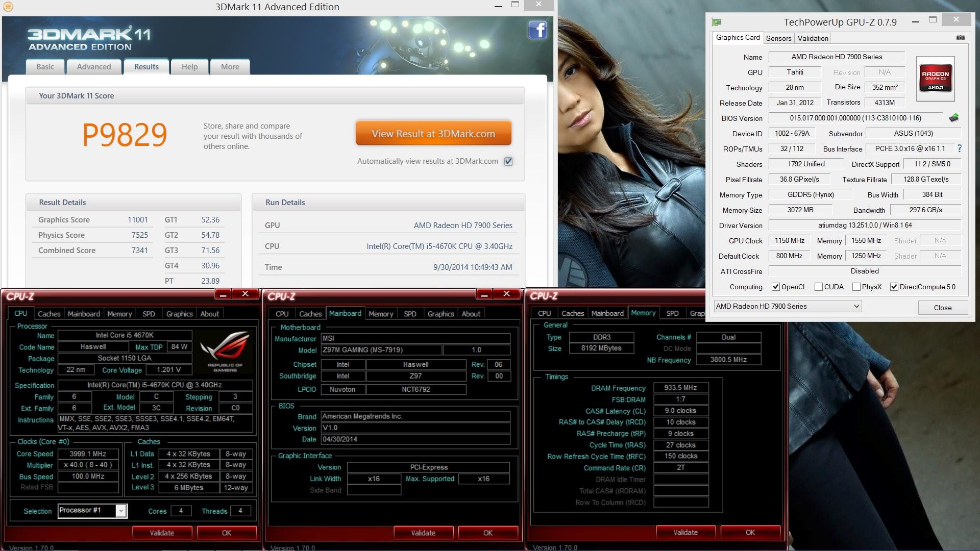
Task: Click OK in the Memory CPU-Z window
Action: coord(750,532)
